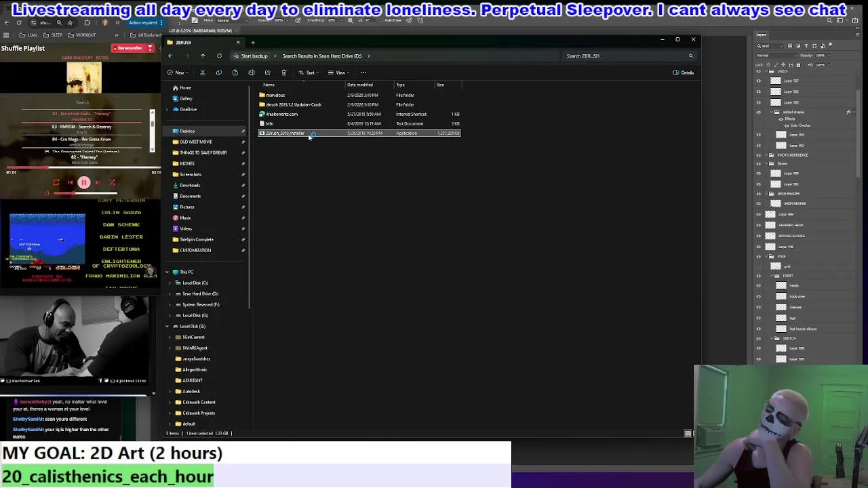868x488 pixels.
Task: Click the Copy icon in Explorer toolbar
Action: click(x=218, y=73)
